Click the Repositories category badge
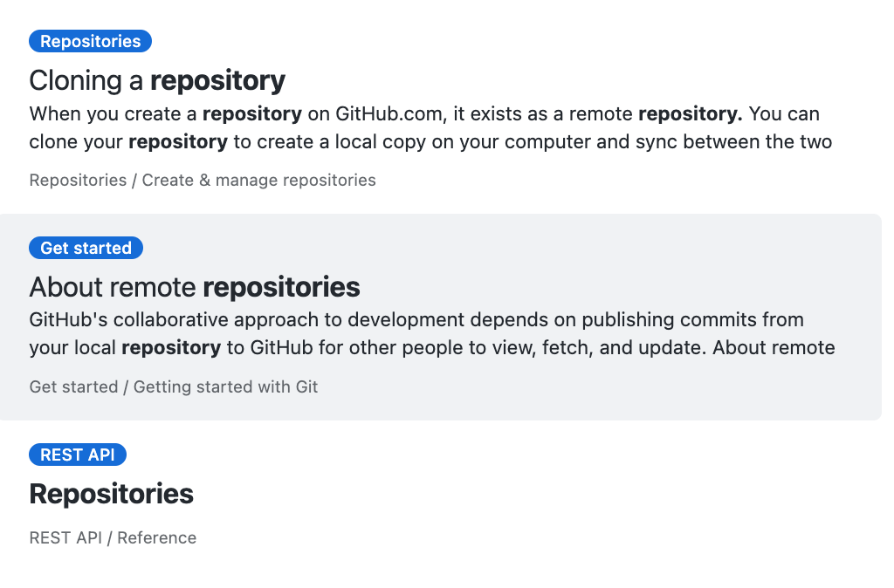Screen dimensions: 894x588 pos(90,40)
